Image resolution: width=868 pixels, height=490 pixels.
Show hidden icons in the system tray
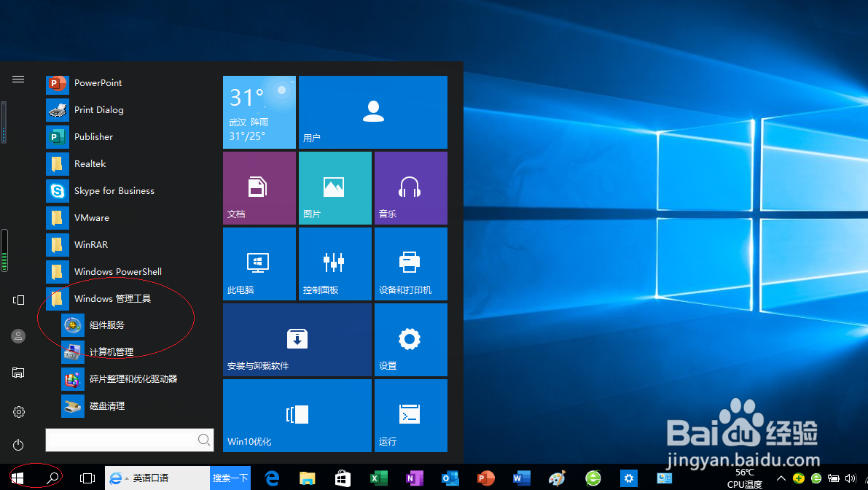tap(780, 478)
